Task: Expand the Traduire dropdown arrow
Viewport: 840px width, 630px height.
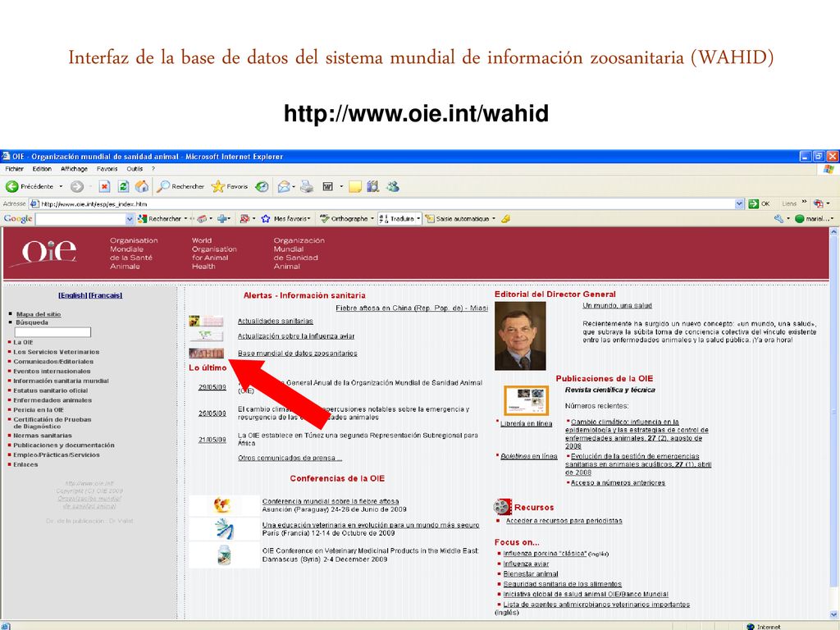Action: coord(418,218)
